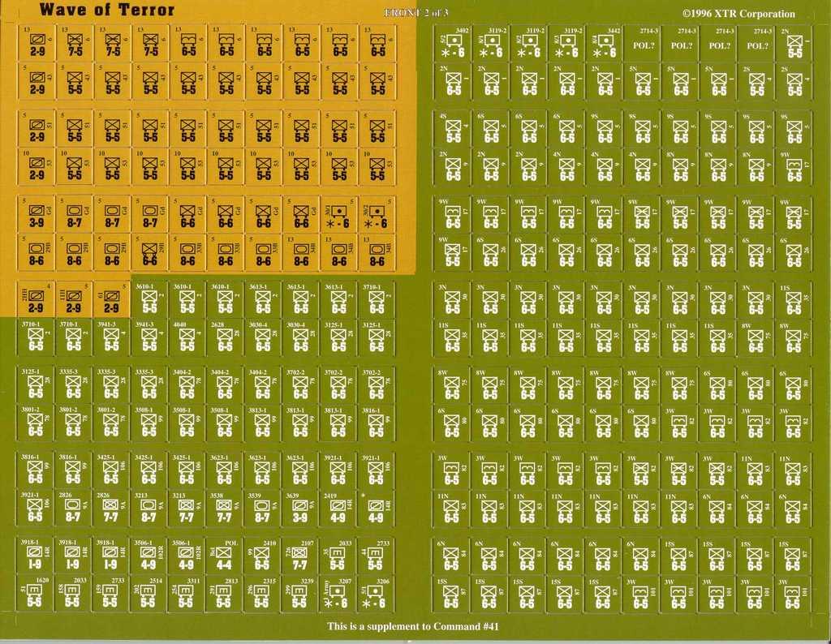Click the gold 3-9 Gd counter
This screenshot has height=644, width=831.
pyautogui.click(x=36, y=214)
